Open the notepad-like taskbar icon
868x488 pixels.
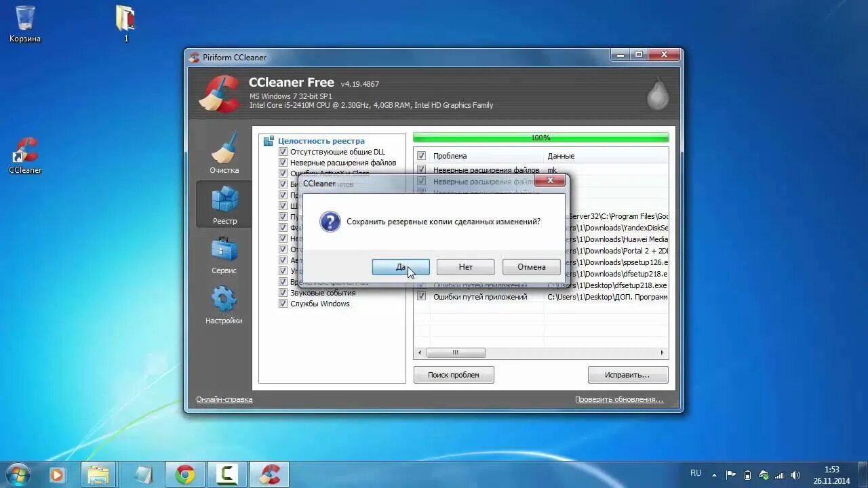tap(143, 474)
